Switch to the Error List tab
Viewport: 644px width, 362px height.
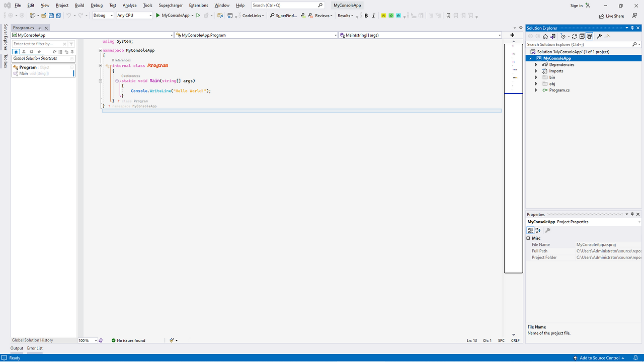pyautogui.click(x=35, y=348)
